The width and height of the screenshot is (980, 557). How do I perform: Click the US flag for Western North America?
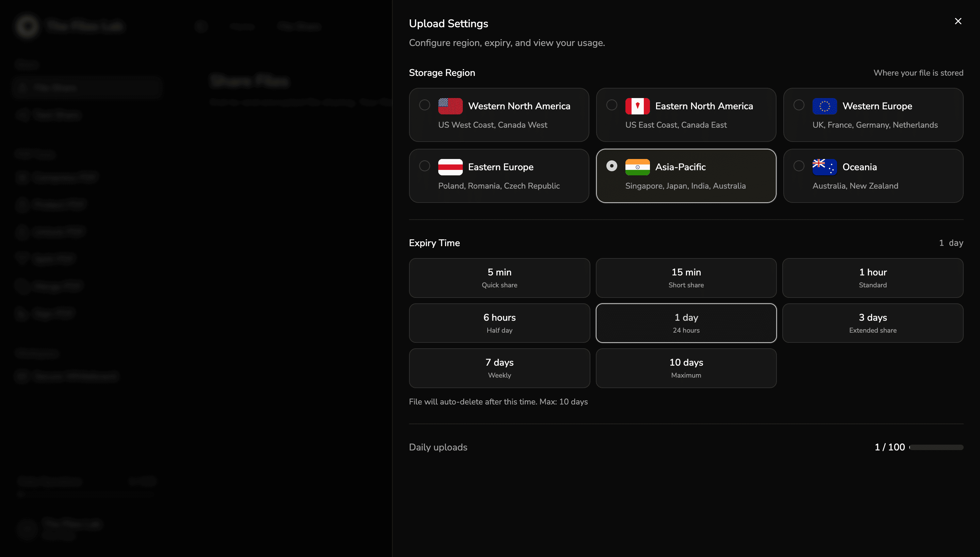pyautogui.click(x=451, y=106)
